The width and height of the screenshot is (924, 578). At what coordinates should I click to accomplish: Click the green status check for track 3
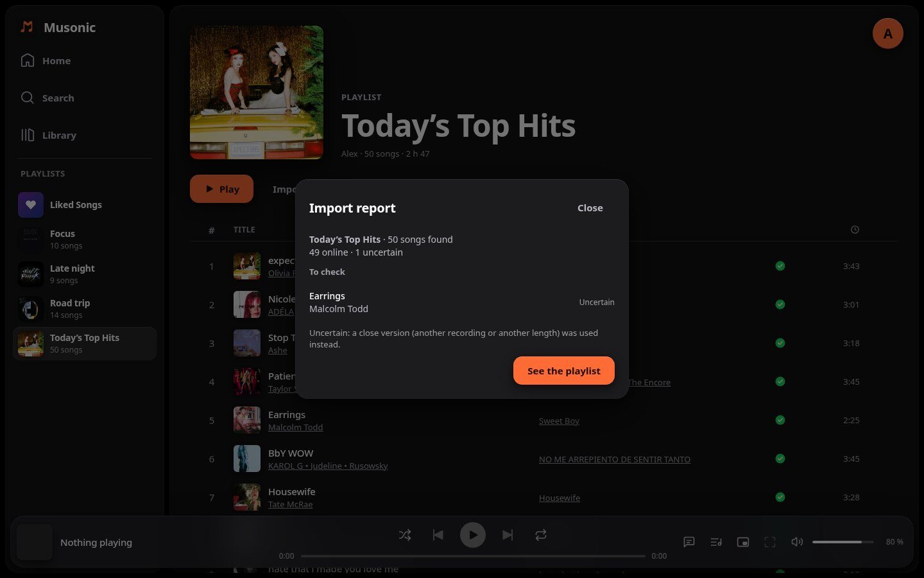780,343
